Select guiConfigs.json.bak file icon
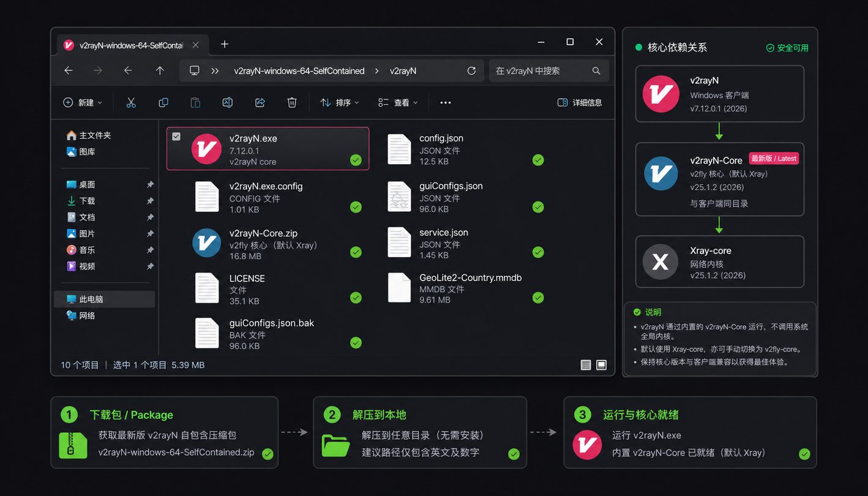Screen dimensions: 868x496 pyautogui.click(x=207, y=333)
